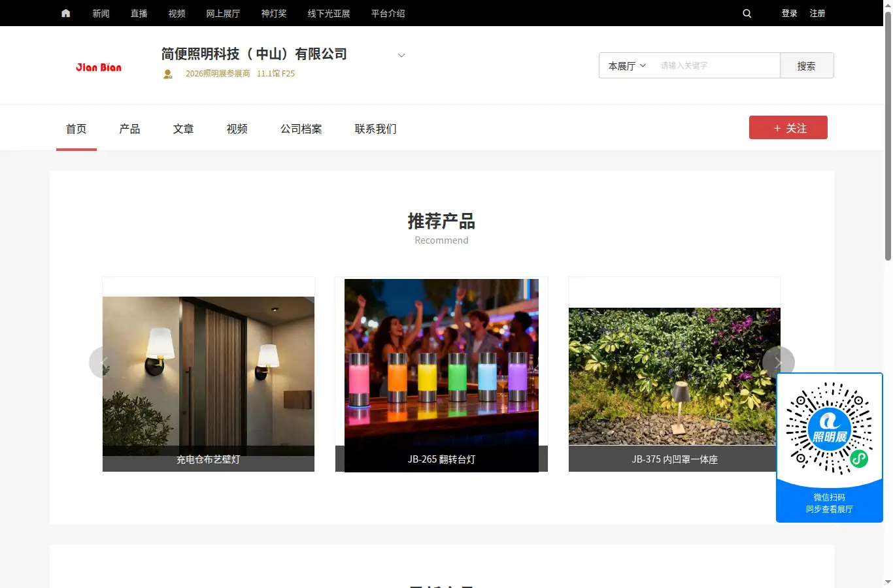
Task: Click the JB-375 内凹罩一体座 caption
Action: pos(675,459)
